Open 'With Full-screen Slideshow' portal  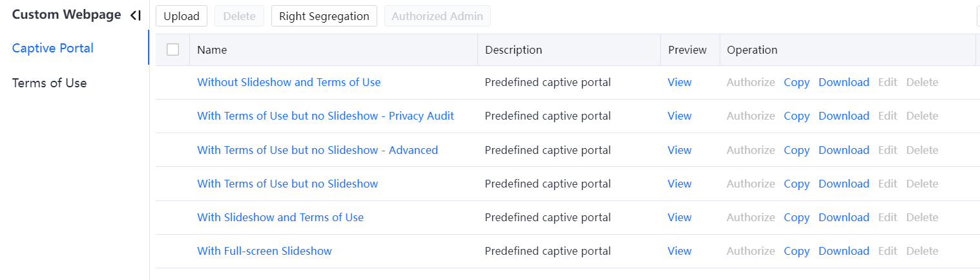264,251
